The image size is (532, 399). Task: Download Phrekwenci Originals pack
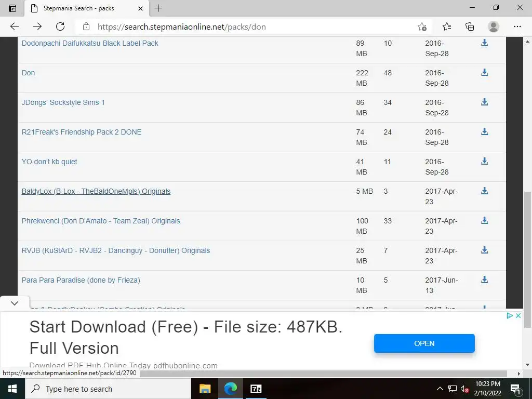click(x=485, y=220)
